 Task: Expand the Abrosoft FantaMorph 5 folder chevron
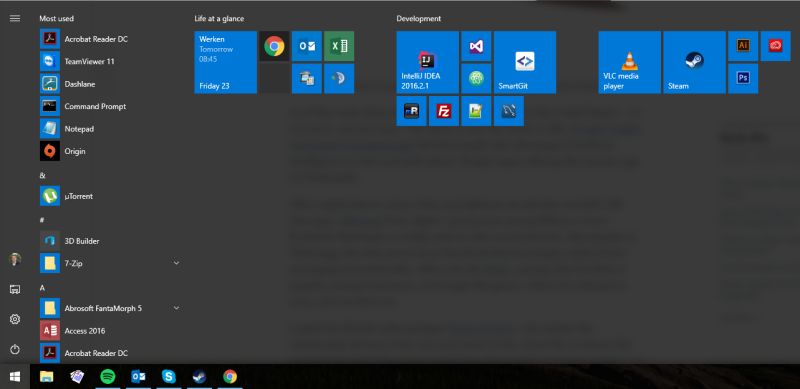(x=177, y=308)
